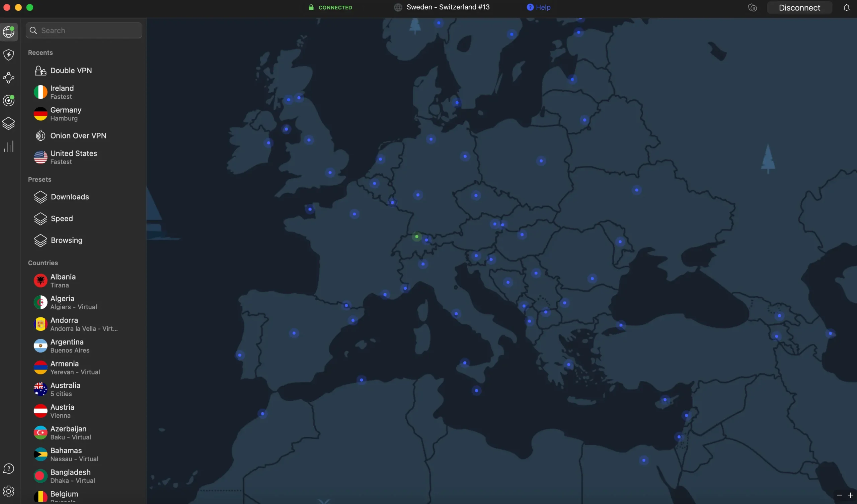Click the Double VPN lock icon

pos(41,71)
